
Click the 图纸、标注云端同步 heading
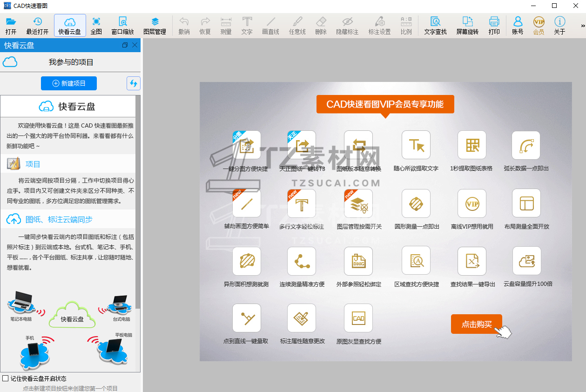tap(59, 219)
